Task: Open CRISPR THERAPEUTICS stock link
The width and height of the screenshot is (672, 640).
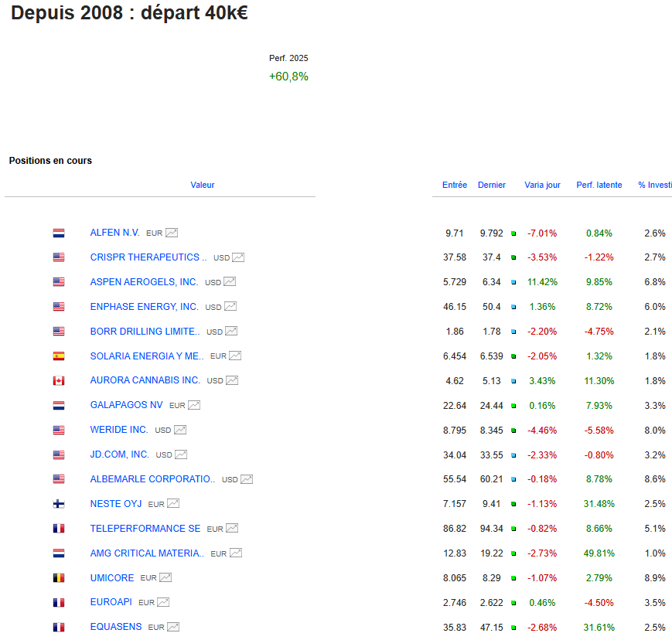Action: [148, 257]
